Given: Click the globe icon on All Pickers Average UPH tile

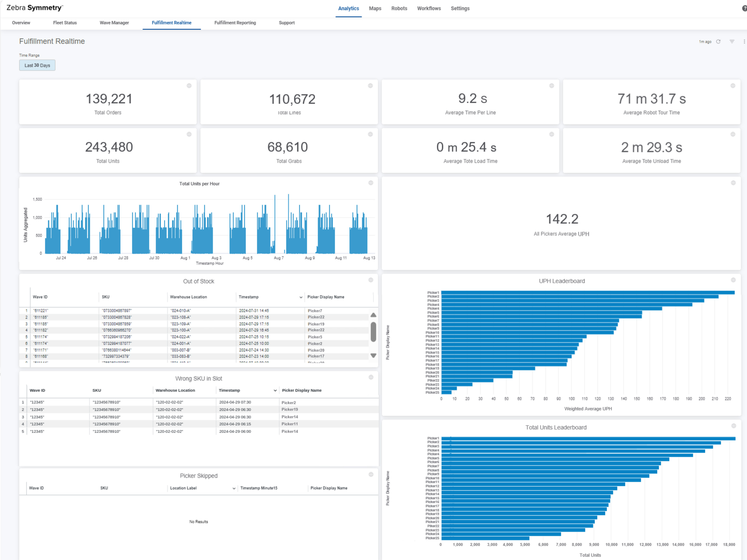Looking at the screenshot, I should click(733, 183).
